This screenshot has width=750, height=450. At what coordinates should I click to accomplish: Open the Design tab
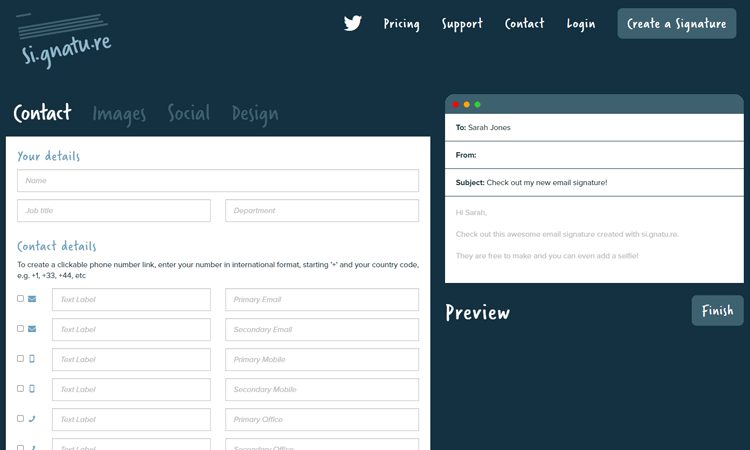click(255, 115)
